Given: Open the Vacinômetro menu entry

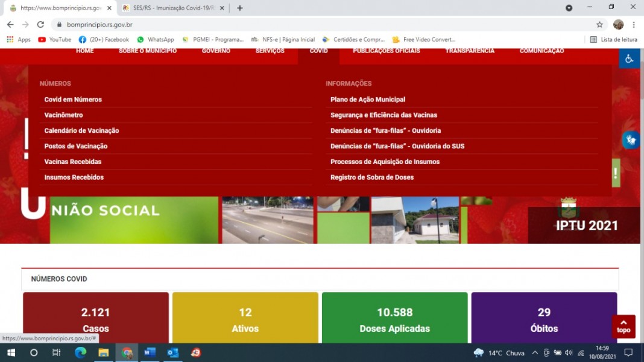Looking at the screenshot, I should [63, 115].
